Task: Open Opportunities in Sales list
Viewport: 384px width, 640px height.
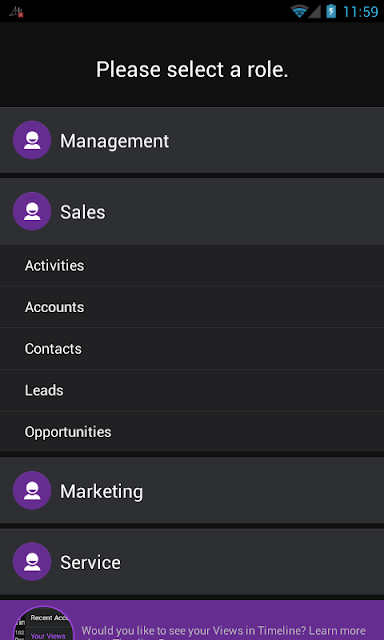Action: click(192, 431)
